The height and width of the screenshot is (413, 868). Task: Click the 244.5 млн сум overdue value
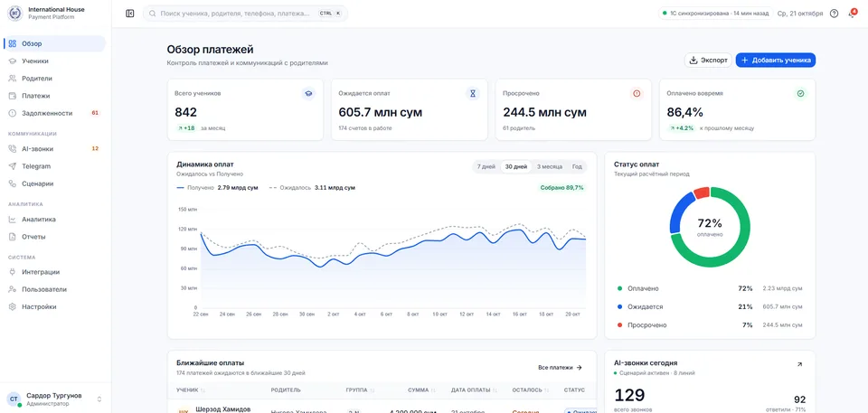pyautogui.click(x=544, y=112)
